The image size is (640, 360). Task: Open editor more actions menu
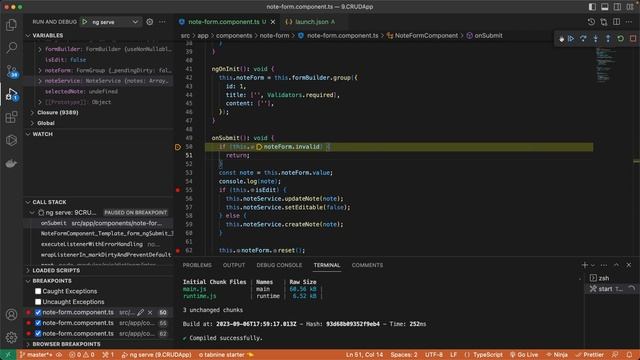(629, 22)
